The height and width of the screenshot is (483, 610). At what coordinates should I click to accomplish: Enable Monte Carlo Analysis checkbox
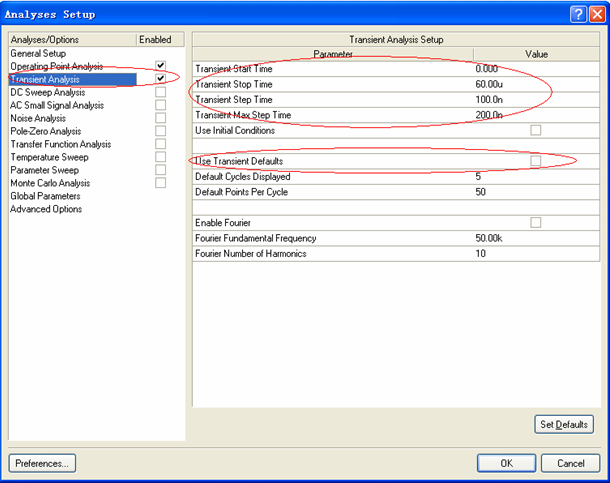(x=160, y=182)
